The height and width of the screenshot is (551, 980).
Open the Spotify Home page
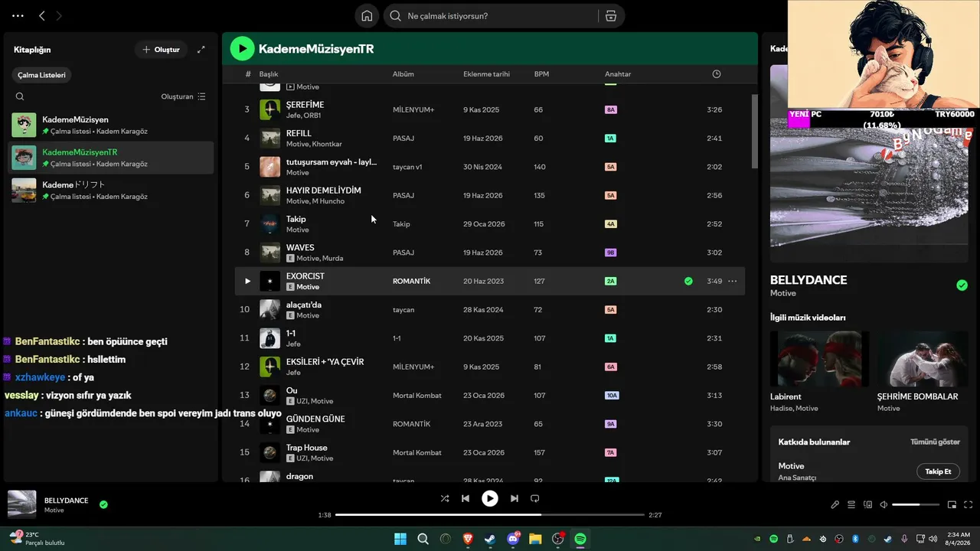[367, 16]
